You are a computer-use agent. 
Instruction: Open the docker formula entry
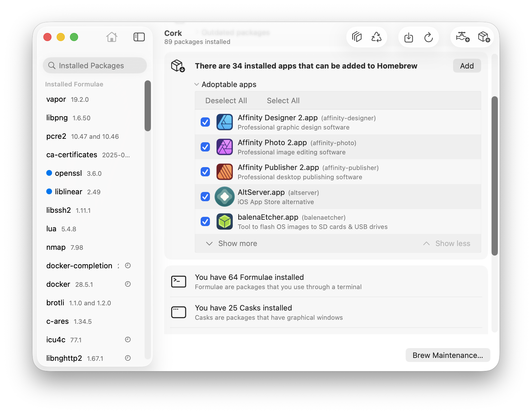(58, 284)
